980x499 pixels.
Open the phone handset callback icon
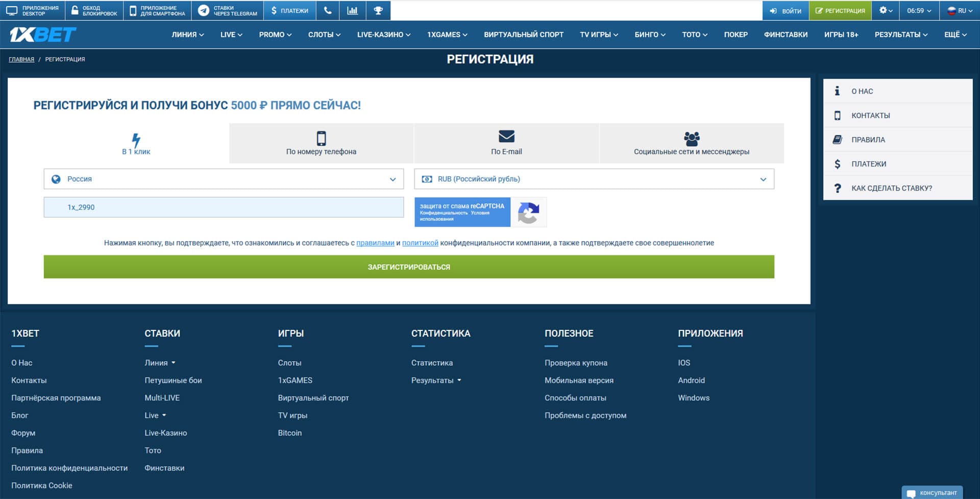point(328,10)
